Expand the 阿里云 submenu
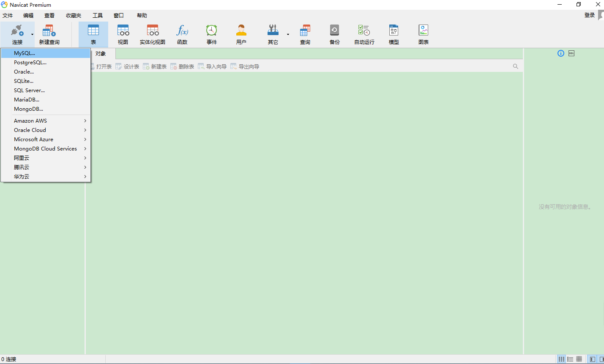The image size is (604, 364). (x=46, y=158)
